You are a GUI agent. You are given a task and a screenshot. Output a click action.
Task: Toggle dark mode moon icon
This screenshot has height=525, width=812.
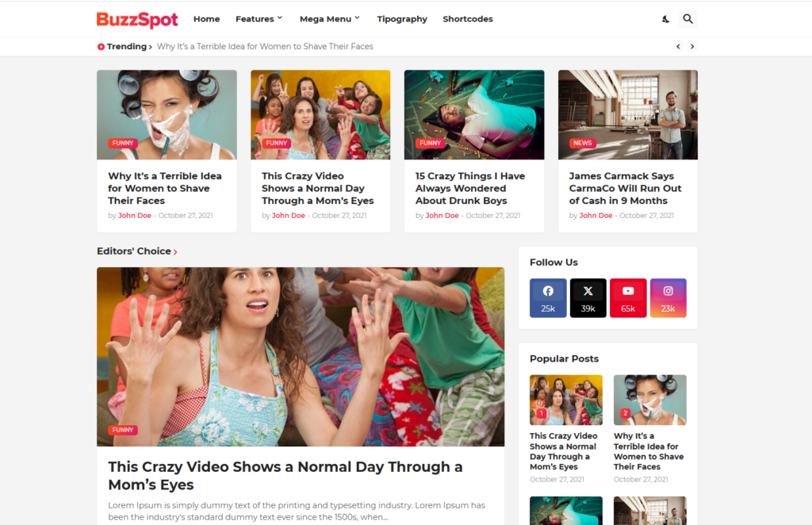pyautogui.click(x=665, y=19)
